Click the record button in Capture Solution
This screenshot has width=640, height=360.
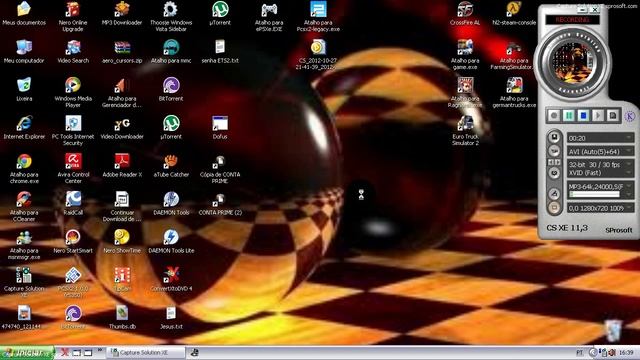(x=554, y=116)
